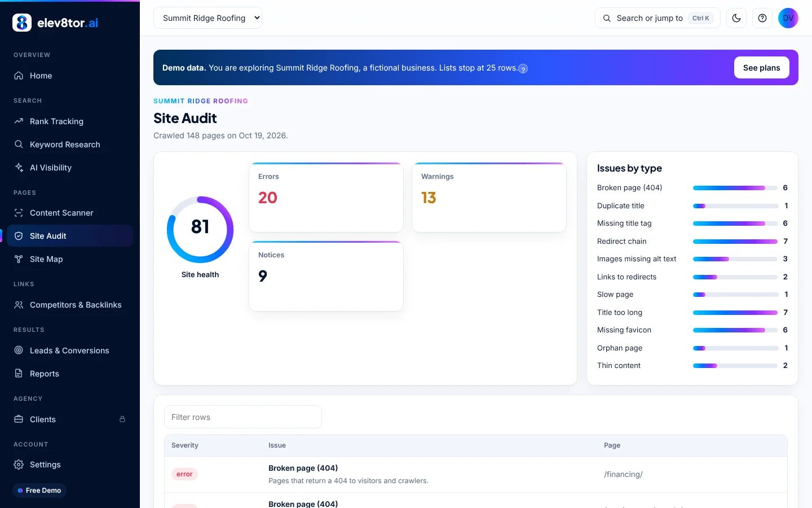Click the info icon in demo banner
Image resolution: width=812 pixels, height=508 pixels.
click(523, 69)
